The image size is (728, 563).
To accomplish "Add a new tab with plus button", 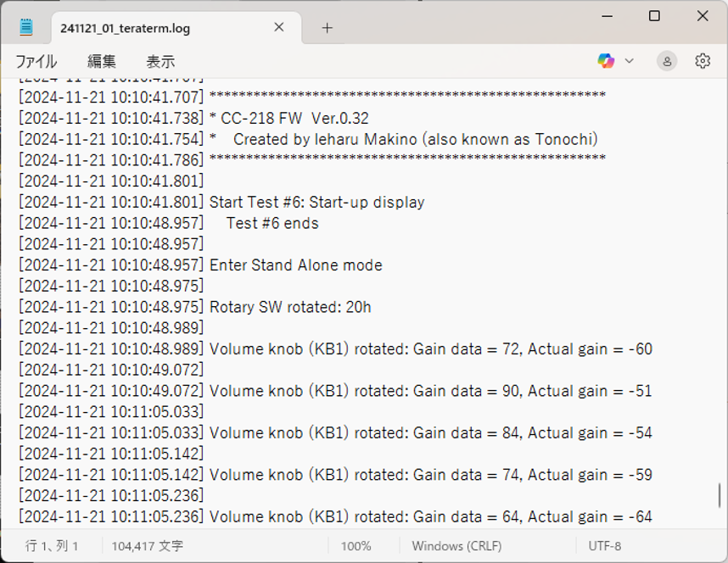I will [x=328, y=28].
